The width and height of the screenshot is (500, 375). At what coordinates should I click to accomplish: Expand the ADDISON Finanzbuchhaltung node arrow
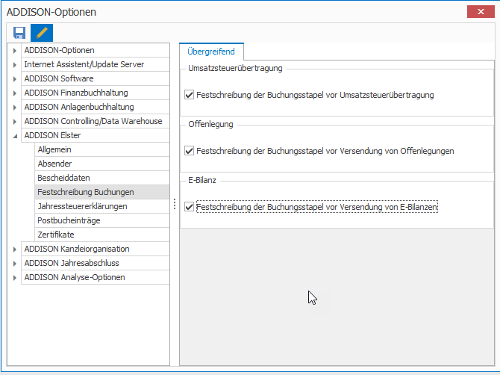click(15, 93)
